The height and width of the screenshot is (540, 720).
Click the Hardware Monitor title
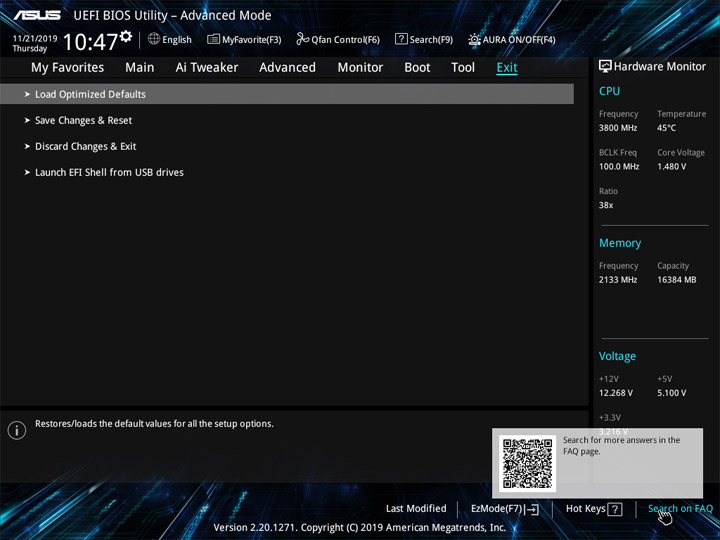point(660,67)
